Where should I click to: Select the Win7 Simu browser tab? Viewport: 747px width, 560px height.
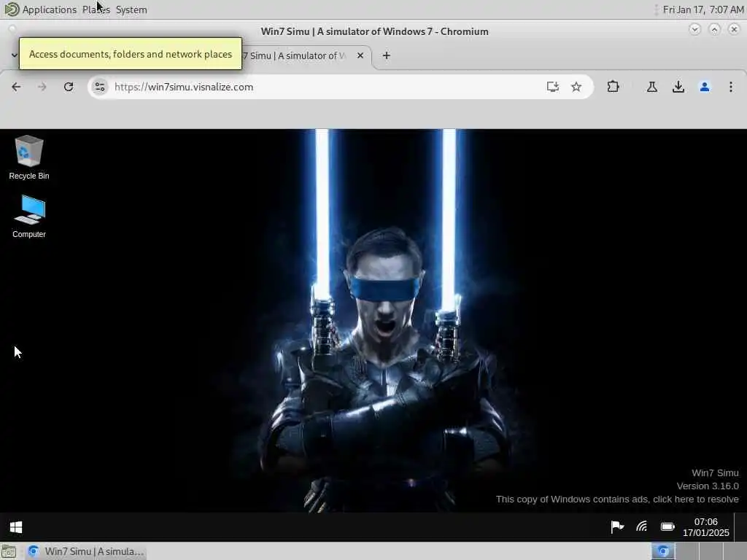(x=295, y=55)
